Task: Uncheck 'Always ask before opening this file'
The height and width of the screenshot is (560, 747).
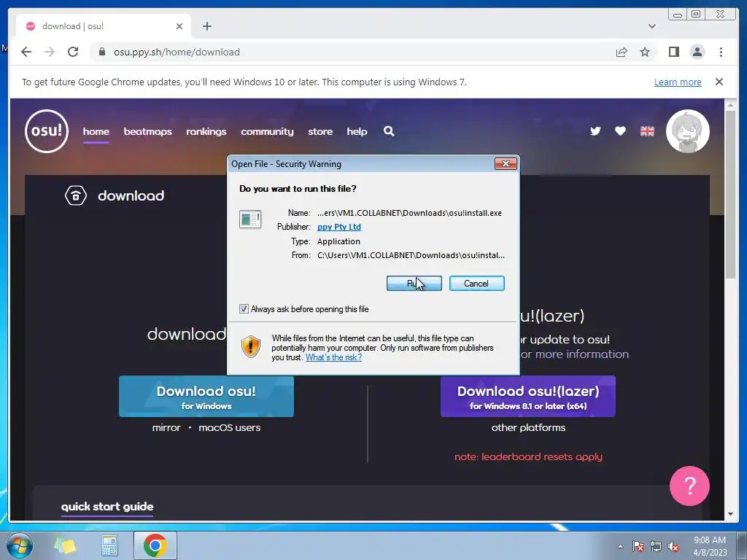Action: [244, 309]
